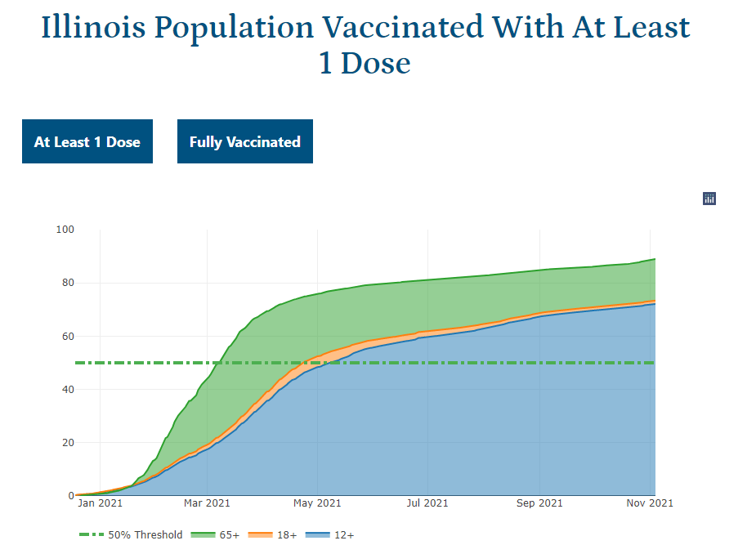The image size is (756, 554).
Task: Click the green 65+ legend swatch
Action: click(x=202, y=535)
